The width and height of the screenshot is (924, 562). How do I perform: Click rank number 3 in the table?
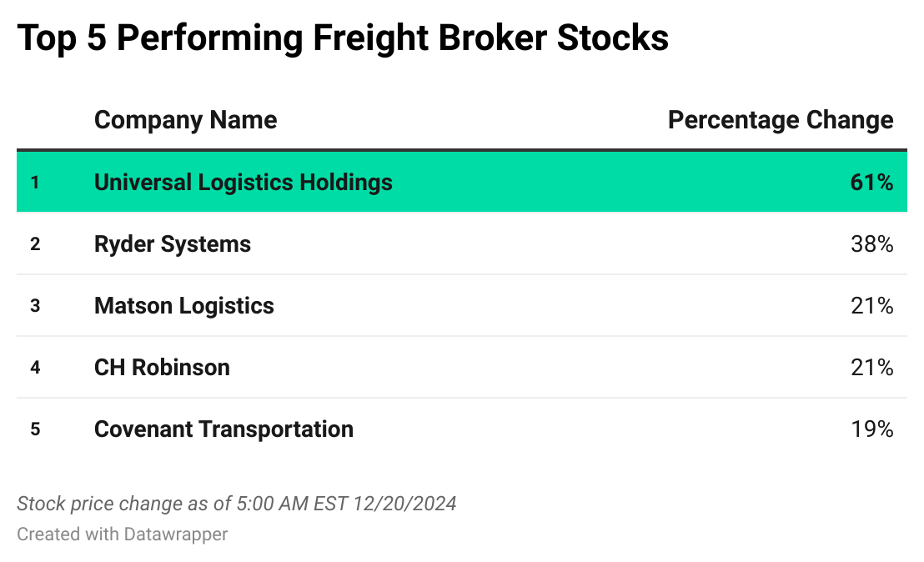tap(35, 306)
